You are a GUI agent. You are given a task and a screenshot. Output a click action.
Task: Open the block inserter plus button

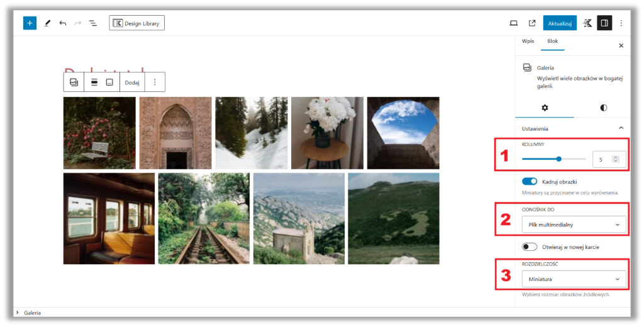coord(30,23)
